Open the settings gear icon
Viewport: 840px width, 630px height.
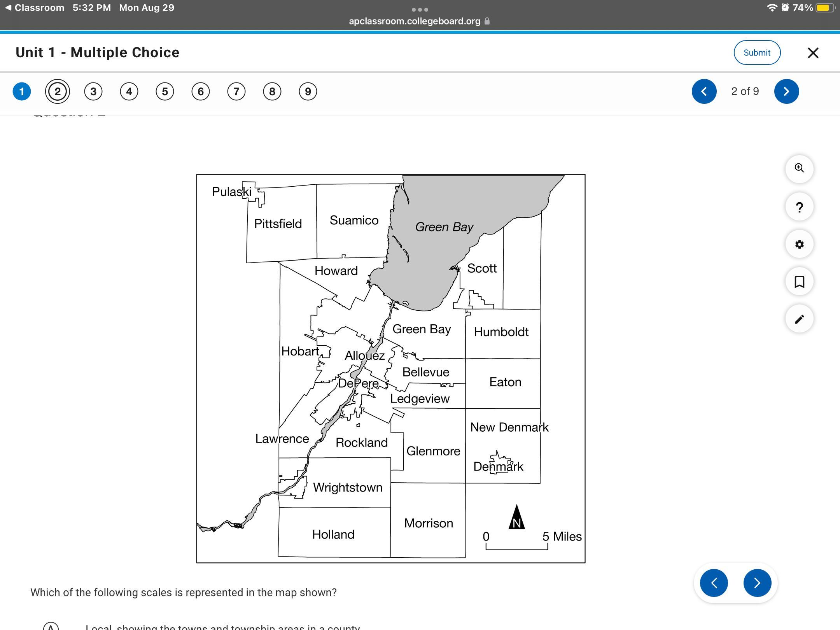pos(799,244)
